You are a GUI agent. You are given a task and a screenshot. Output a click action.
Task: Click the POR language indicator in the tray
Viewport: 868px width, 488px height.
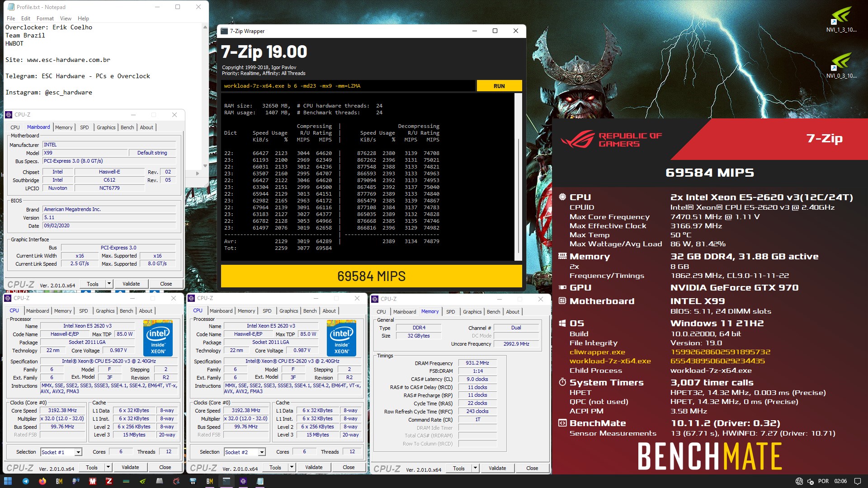coord(823,481)
